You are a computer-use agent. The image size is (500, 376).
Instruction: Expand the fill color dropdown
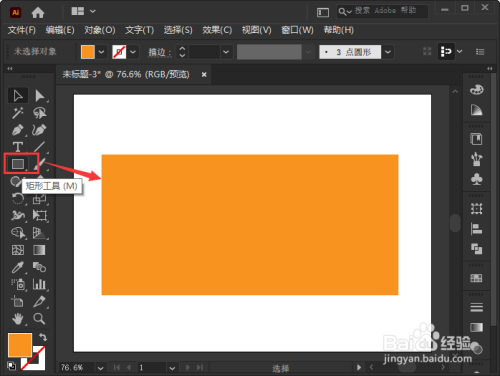tap(101, 52)
